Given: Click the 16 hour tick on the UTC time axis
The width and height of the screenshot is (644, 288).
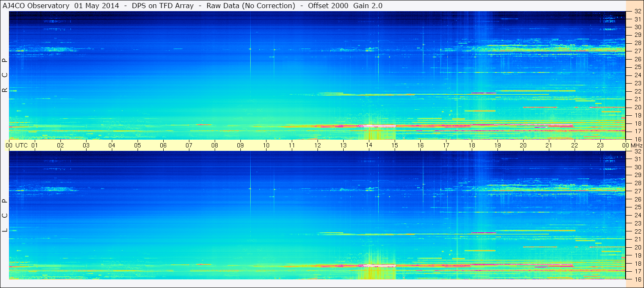Looking at the screenshot, I should (x=420, y=145).
